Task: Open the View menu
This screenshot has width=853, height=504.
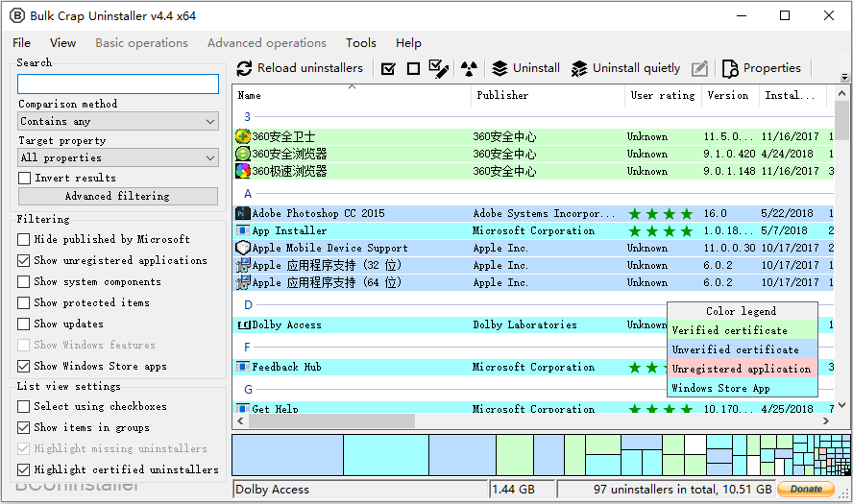Action: click(x=63, y=43)
